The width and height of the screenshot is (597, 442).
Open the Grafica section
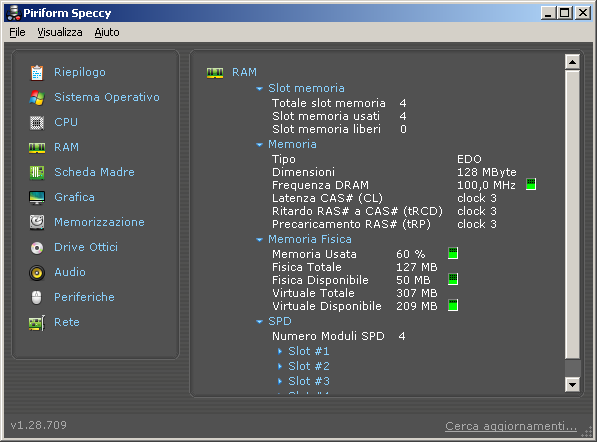[x=75, y=197]
